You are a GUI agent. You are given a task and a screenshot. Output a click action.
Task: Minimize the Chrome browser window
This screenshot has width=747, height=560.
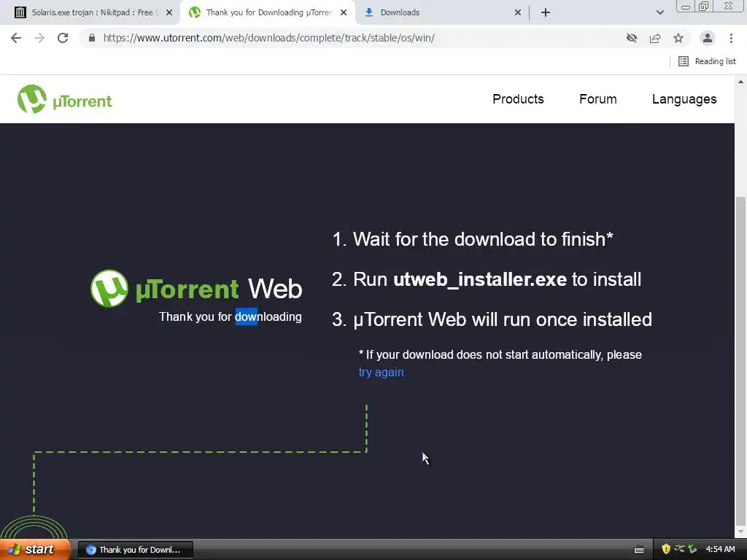coord(686,6)
